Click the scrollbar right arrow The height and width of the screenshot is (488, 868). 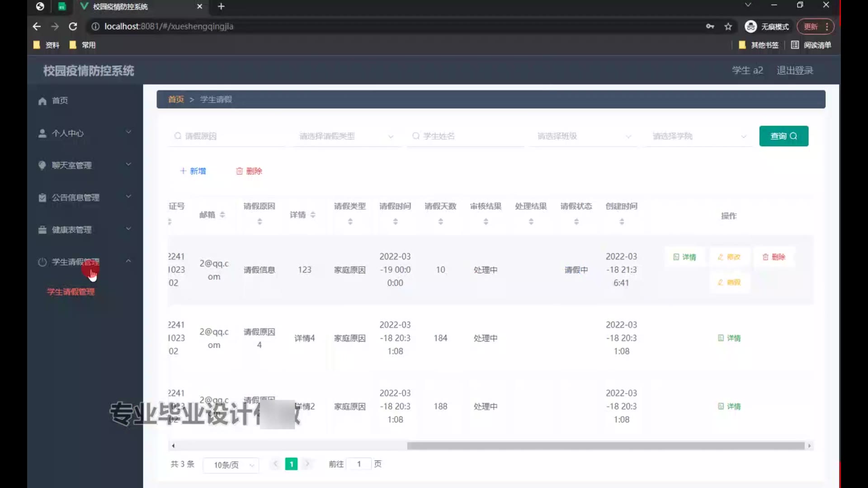tap(809, 446)
